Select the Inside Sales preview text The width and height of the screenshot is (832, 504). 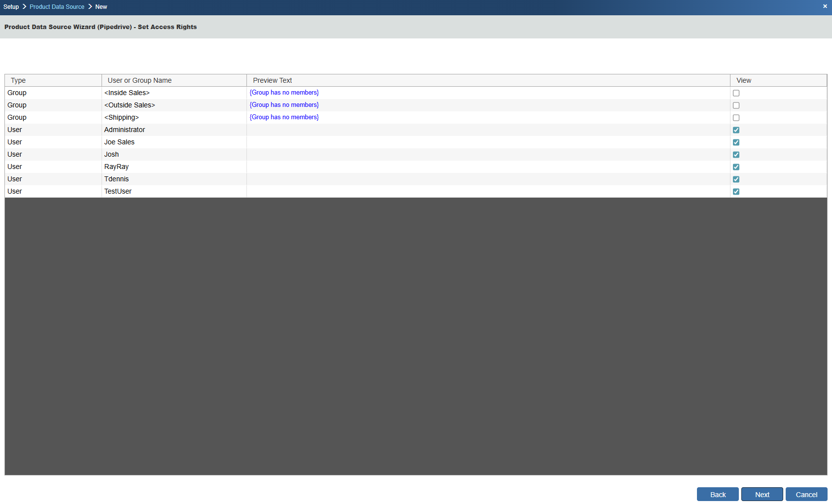284,93
